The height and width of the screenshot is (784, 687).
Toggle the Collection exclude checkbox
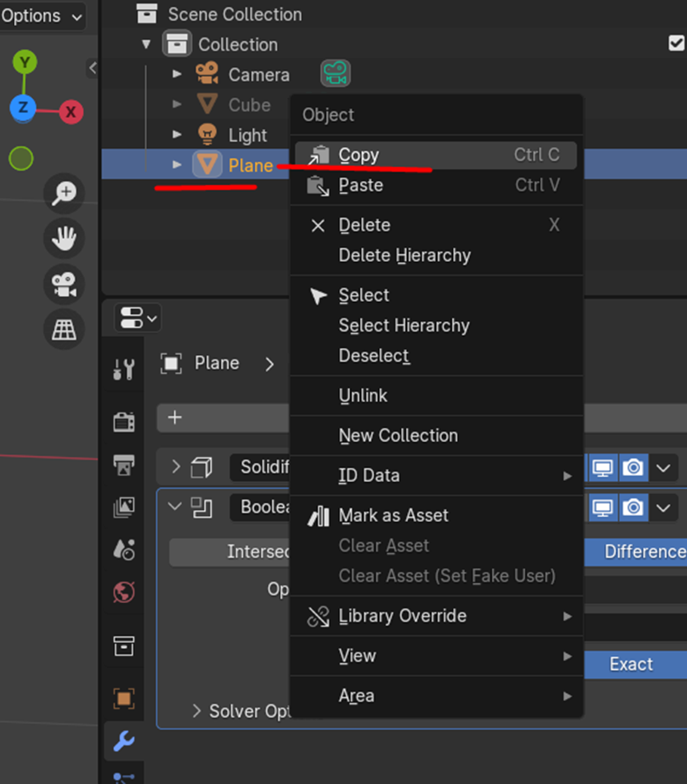point(676,44)
